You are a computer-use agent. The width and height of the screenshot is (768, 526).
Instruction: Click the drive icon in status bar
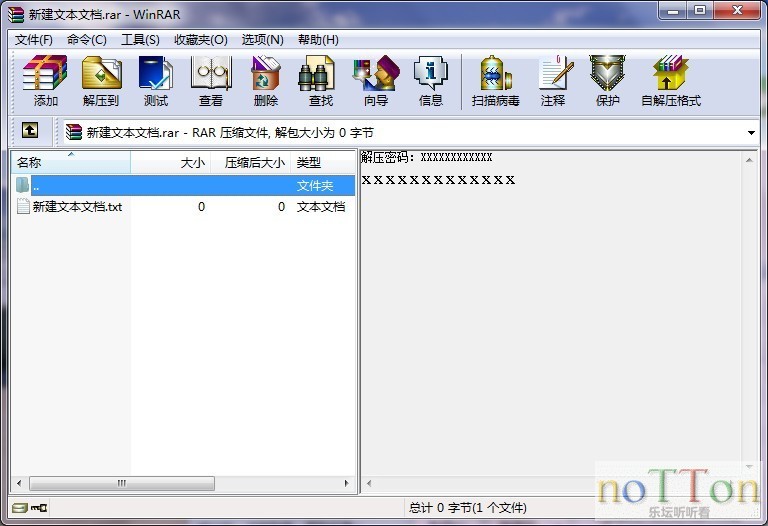coord(20,508)
